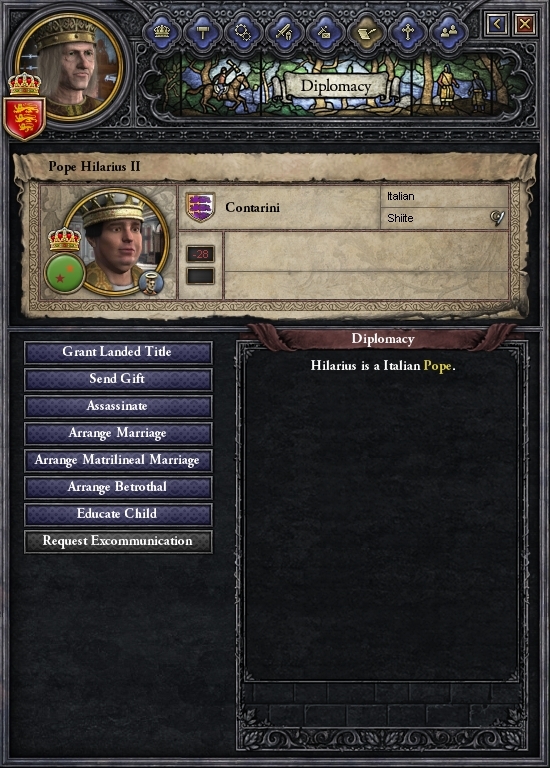The width and height of the screenshot is (550, 768).
Task: Select the Diplomacy quill tab icon
Action: 366,32
